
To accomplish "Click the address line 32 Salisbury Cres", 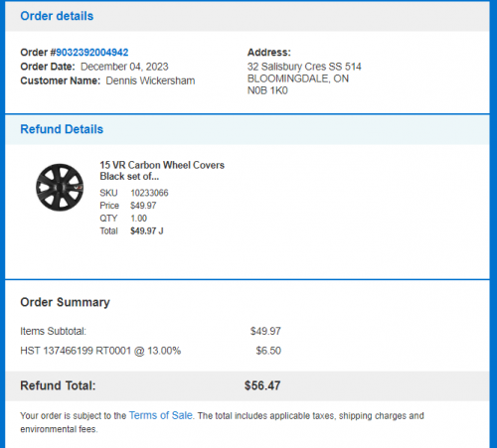I will coord(304,67).
